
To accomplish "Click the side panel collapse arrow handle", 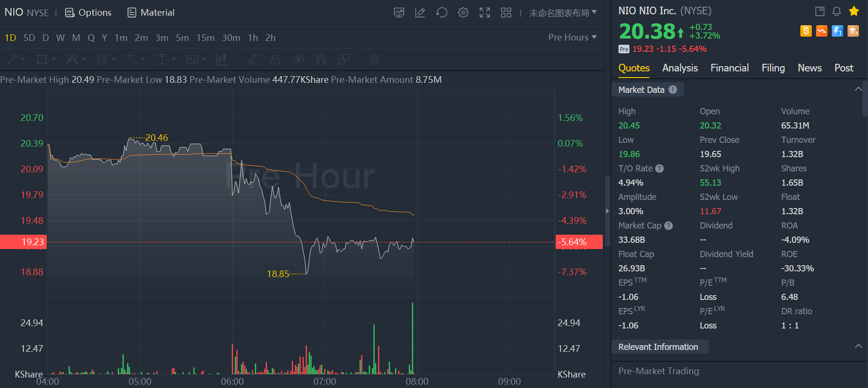I will point(607,211).
